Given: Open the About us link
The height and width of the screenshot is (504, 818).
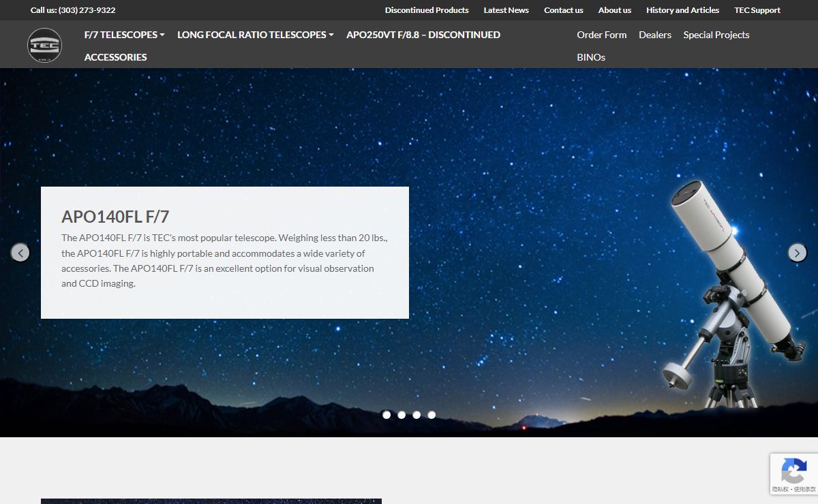Looking at the screenshot, I should click(x=615, y=10).
